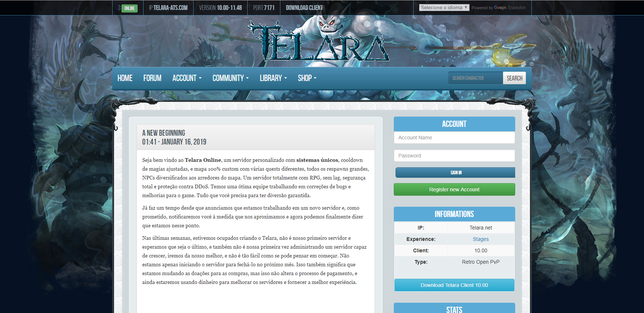The image size is (644, 313).
Task: Focus the Account Name field
Action: point(454,138)
